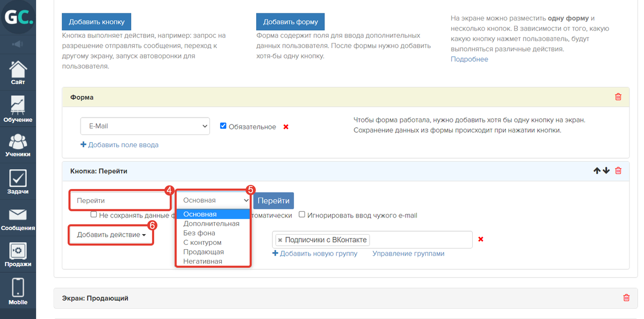This screenshot has width=644, height=319.
Task: Check Не сохранять данные формы option
Action: pyautogui.click(x=94, y=215)
